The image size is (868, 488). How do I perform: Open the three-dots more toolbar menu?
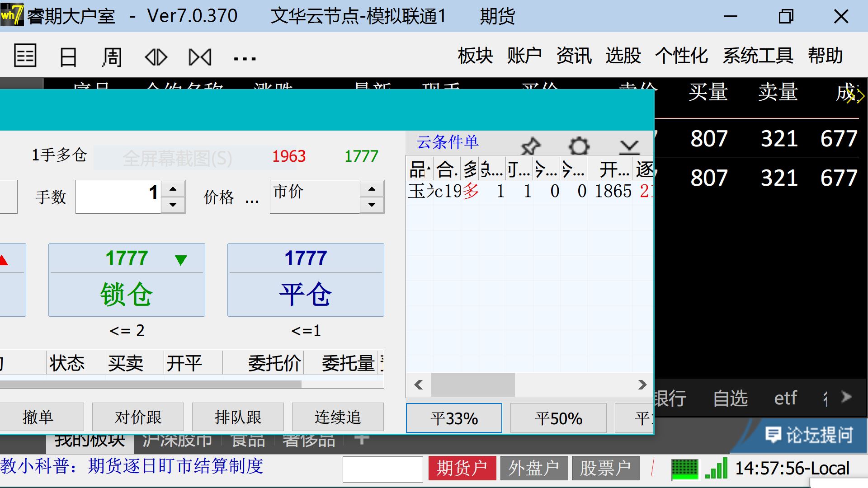(245, 58)
